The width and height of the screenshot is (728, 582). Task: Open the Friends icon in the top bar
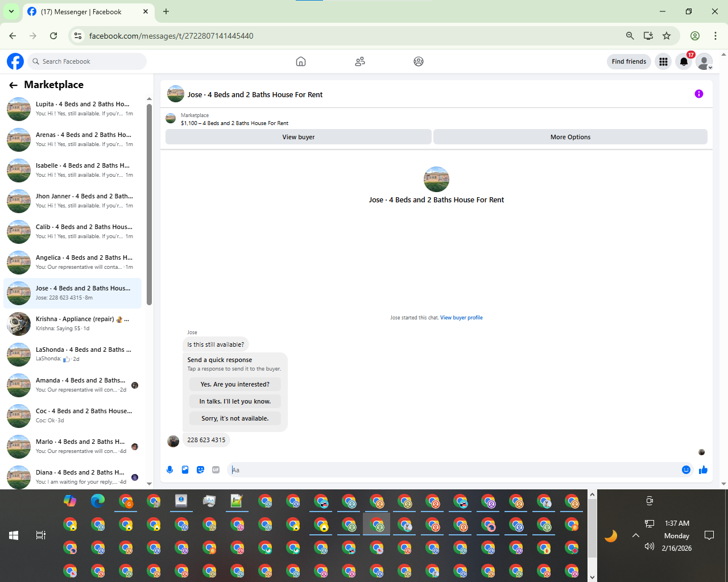click(360, 61)
